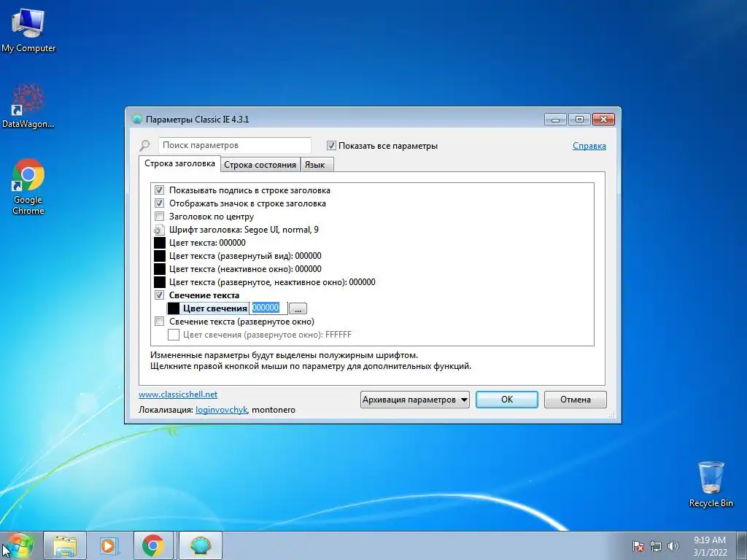The height and width of the screenshot is (560, 747).
Task: Switch to Chrome in the taskbar
Action: point(153,545)
